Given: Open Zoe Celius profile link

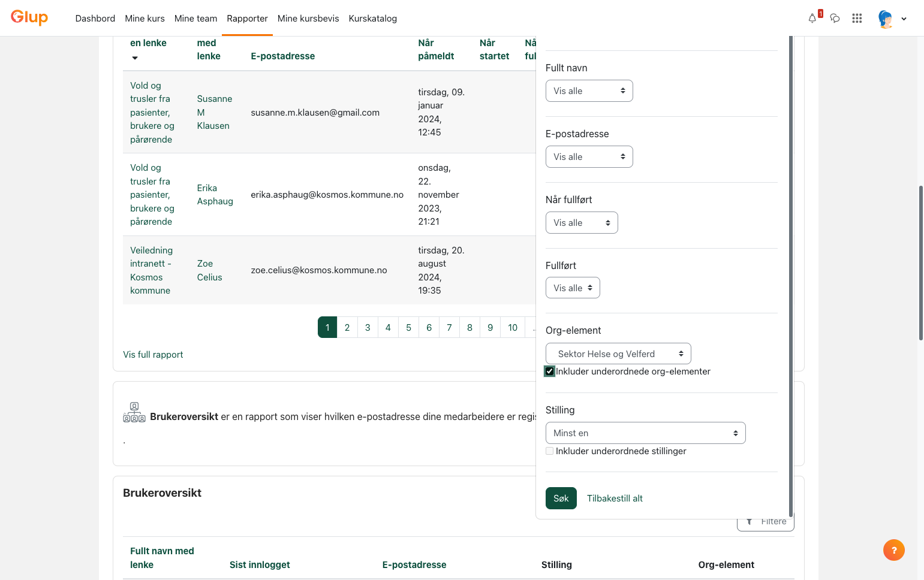Looking at the screenshot, I should coord(209,270).
